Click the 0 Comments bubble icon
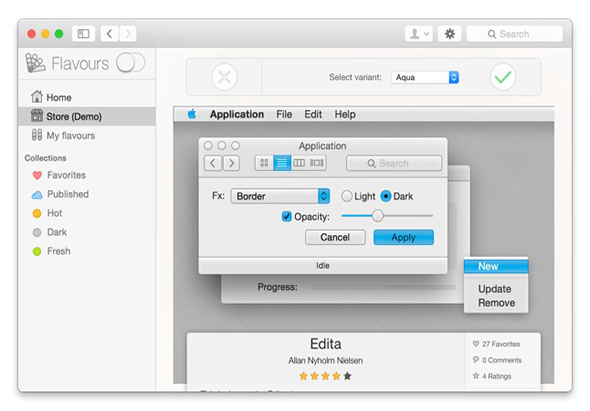Image resolution: width=590 pixels, height=411 pixels. coord(476,359)
